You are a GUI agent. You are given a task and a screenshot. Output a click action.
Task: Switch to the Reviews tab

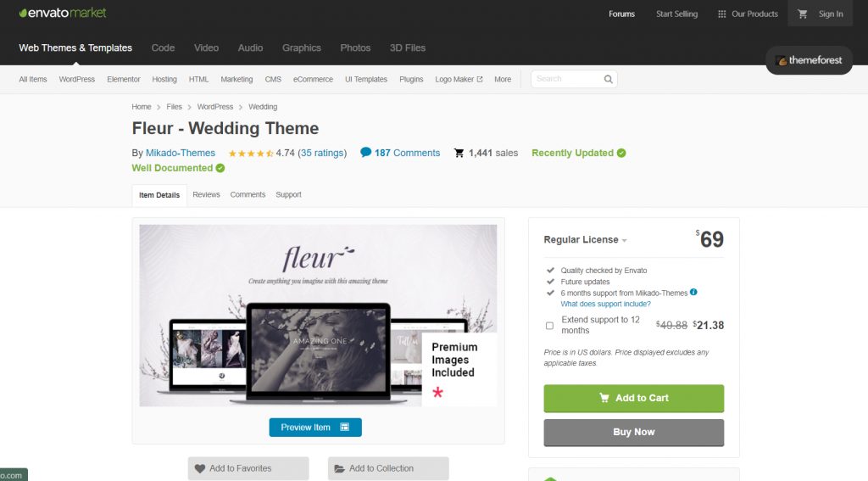pos(206,194)
